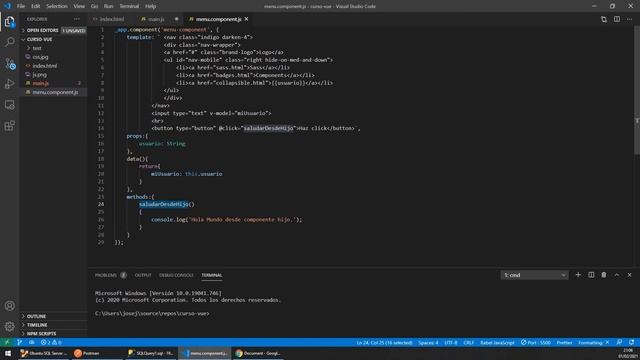Open the Explorer view in the activity bar
This screenshot has height=360, width=640.
tap(9, 21)
